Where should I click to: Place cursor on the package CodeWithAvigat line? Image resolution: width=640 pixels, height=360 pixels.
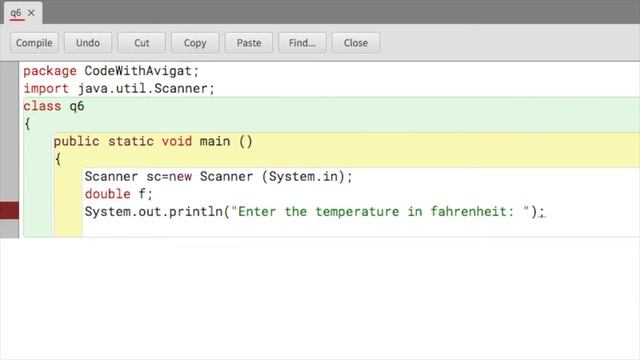tap(111, 71)
